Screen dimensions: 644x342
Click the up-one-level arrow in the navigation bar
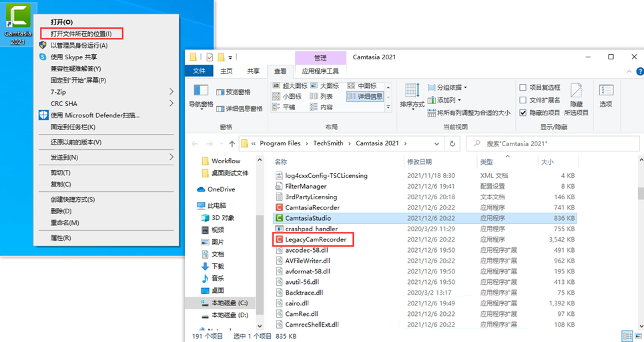232,143
